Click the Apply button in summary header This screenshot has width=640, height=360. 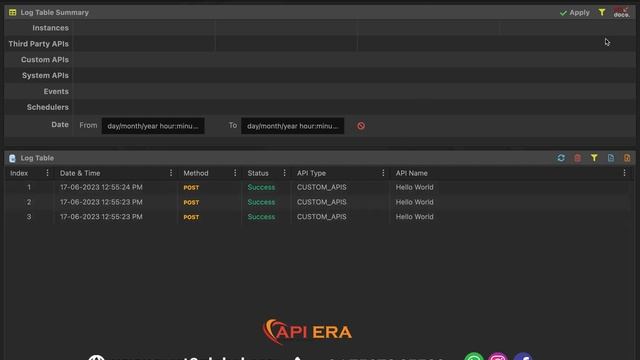[575, 13]
